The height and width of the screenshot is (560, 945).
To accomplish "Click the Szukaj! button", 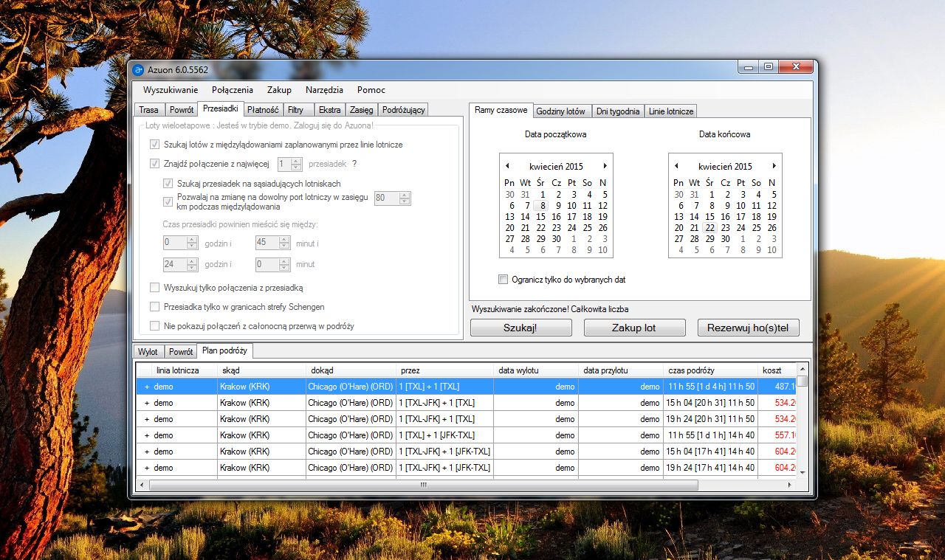I will coord(521,328).
